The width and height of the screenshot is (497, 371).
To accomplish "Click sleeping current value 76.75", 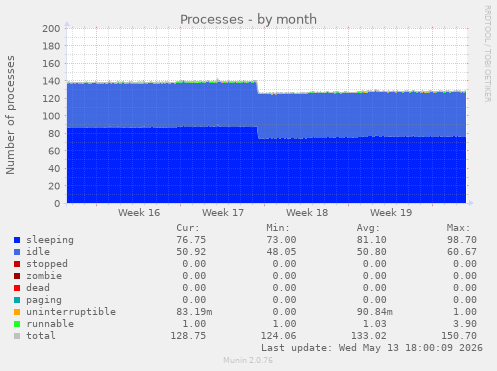I will pos(191,240).
